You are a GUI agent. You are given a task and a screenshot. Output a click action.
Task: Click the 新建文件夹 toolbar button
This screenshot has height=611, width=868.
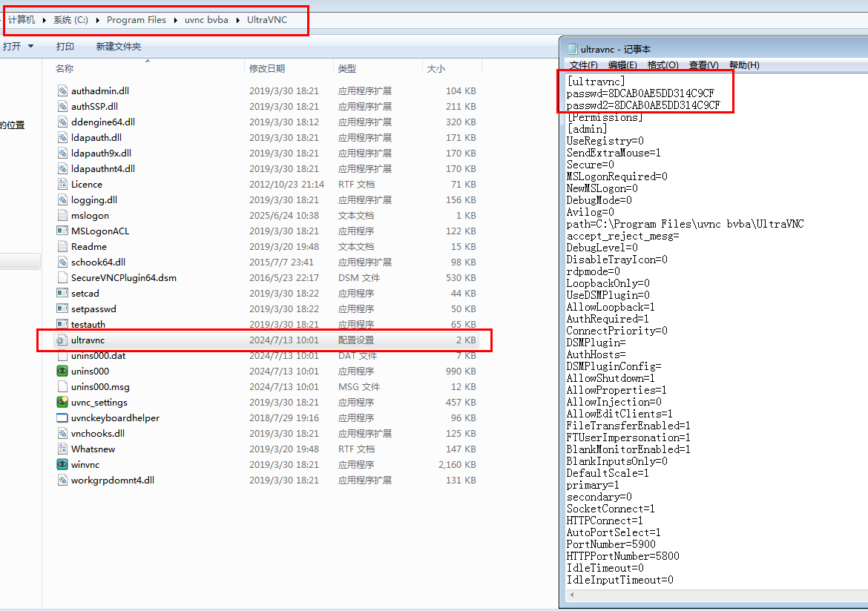tap(119, 47)
